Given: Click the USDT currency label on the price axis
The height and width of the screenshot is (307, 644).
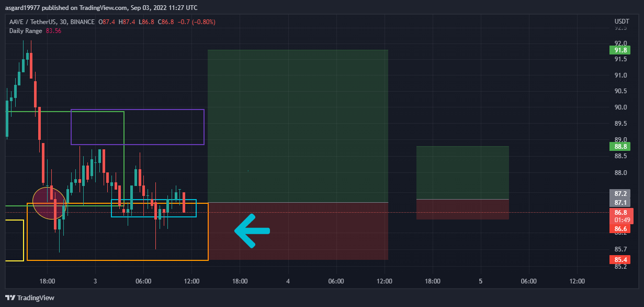Looking at the screenshot, I should 621,21.
